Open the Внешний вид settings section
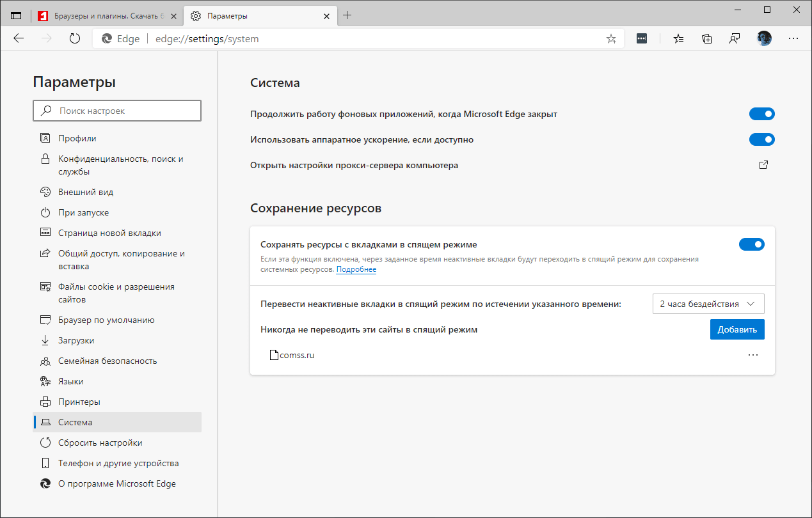The image size is (812, 518). point(85,192)
